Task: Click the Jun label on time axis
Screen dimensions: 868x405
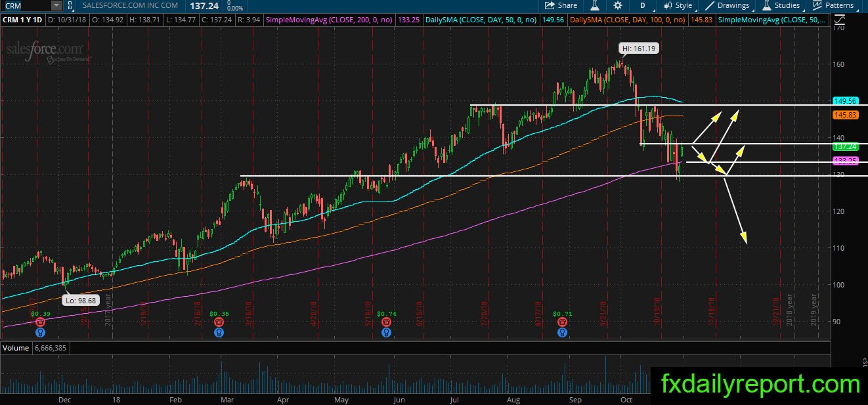Action: point(399,398)
